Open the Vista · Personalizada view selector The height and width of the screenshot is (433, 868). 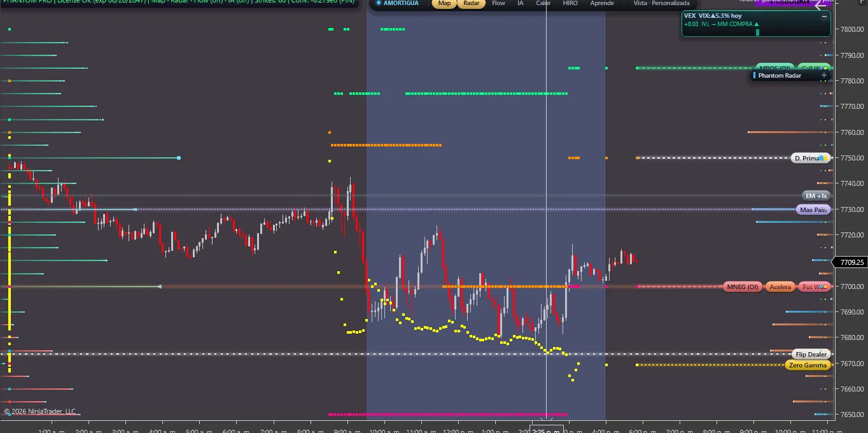tap(661, 3)
